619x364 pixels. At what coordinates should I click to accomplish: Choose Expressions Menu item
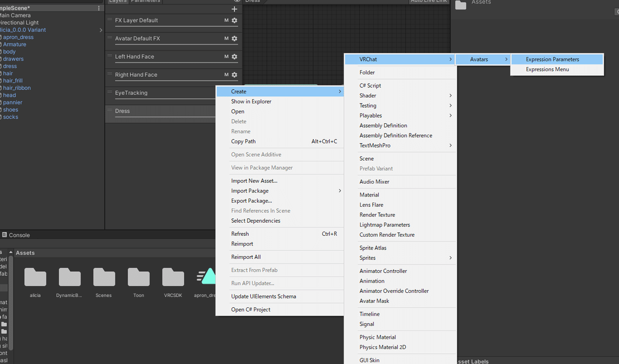pyautogui.click(x=557, y=70)
